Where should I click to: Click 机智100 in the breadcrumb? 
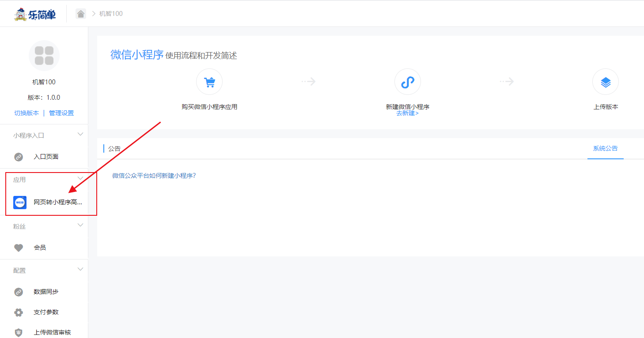click(111, 14)
